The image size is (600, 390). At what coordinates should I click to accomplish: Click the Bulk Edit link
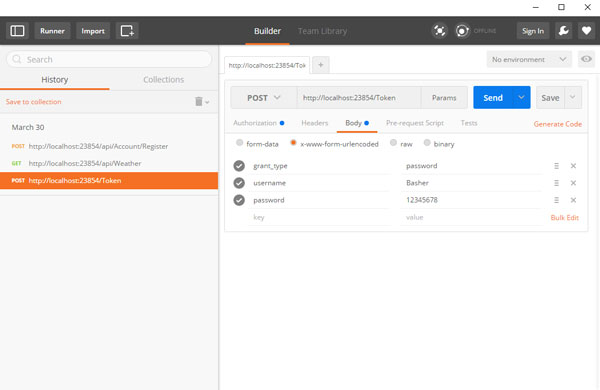(564, 217)
